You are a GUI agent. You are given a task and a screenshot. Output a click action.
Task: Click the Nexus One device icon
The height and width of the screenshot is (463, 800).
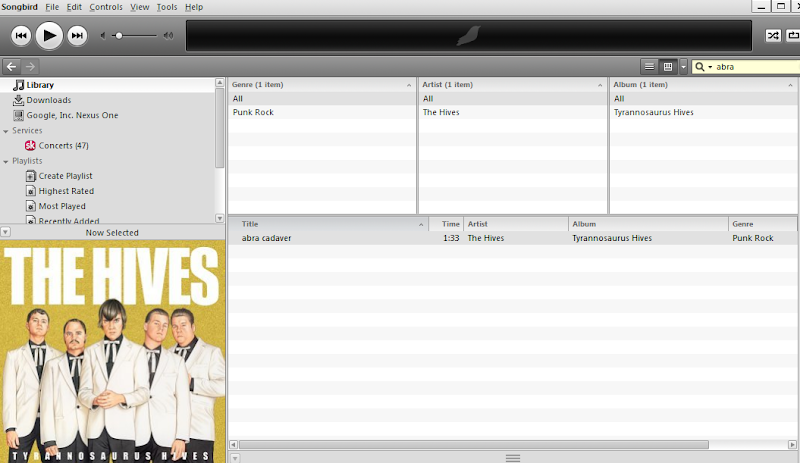pyautogui.click(x=18, y=115)
